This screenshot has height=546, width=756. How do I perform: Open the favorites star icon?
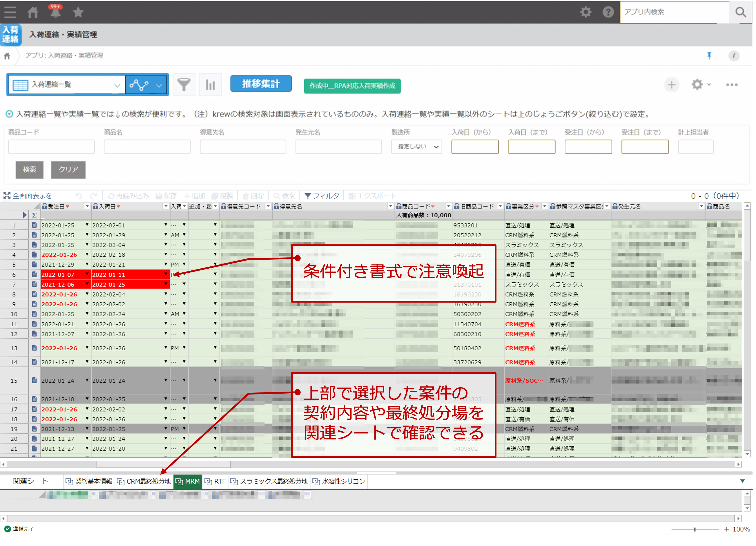point(78,12)
